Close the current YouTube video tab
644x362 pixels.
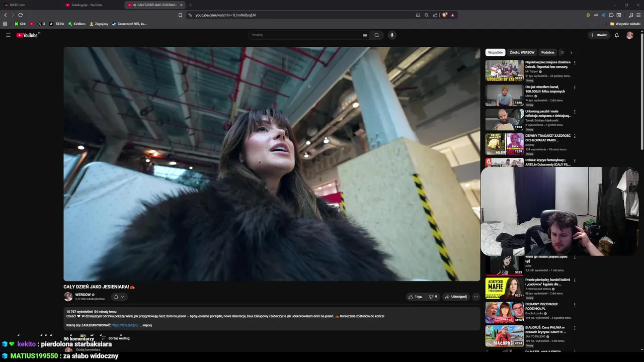pyautogui.click(x=181, y=5)
